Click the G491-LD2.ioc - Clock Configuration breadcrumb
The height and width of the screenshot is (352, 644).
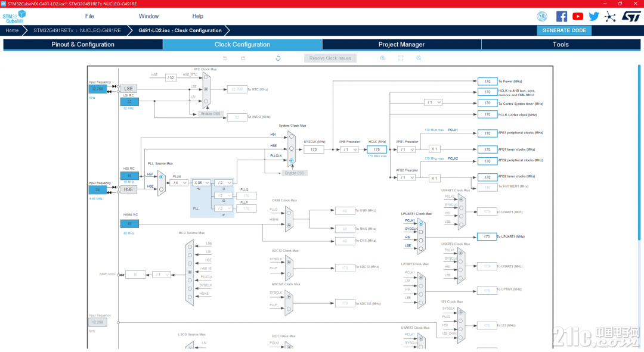[180, 30]
